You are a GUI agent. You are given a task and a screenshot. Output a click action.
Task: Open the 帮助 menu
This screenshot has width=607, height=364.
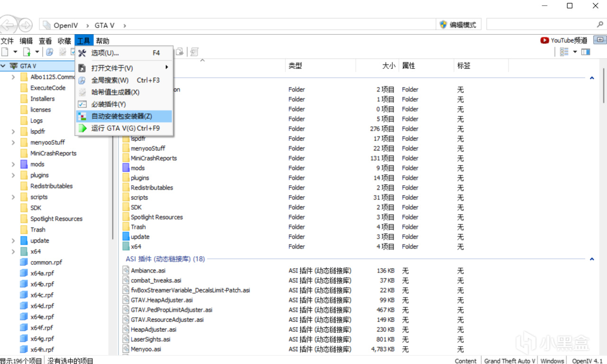(x=102, y=41)
